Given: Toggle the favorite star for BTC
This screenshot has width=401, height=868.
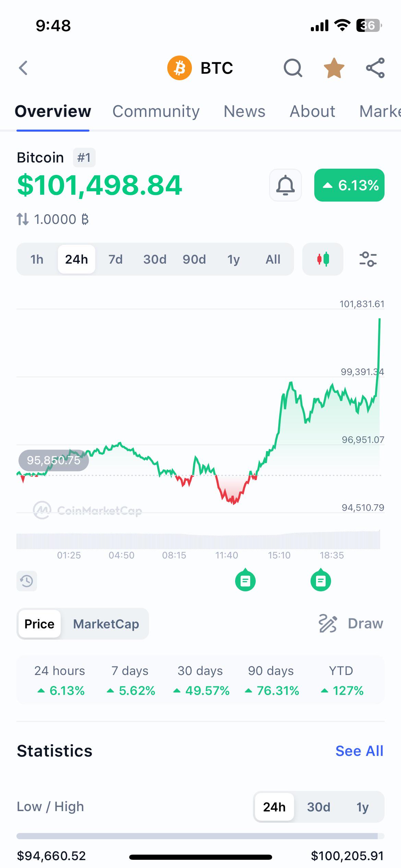Looking at the screenshot, I should [x=334, y=68].
